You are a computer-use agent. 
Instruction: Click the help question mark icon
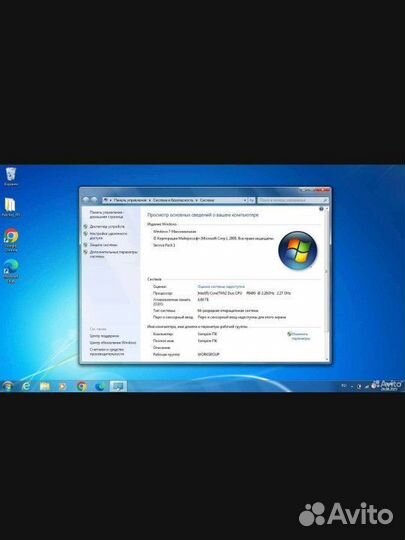[x=321, y=209]
